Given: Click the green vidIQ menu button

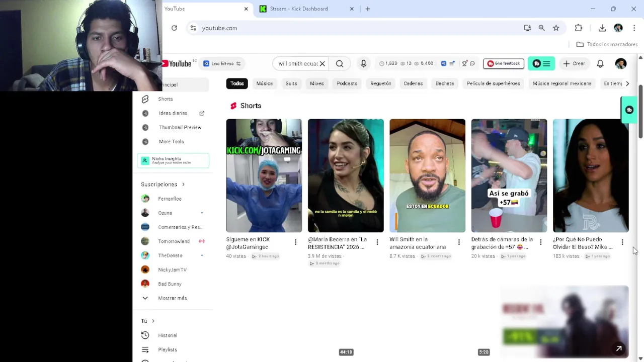Looking at the screenshot, I should click(x=541, y=63).
